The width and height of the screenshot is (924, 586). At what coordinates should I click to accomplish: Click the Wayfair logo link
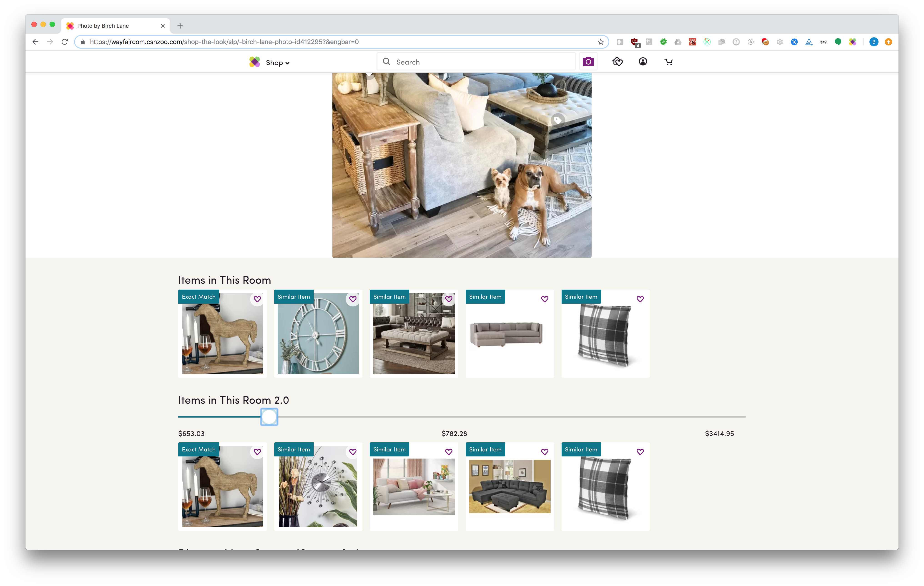(x=254, y=62)
